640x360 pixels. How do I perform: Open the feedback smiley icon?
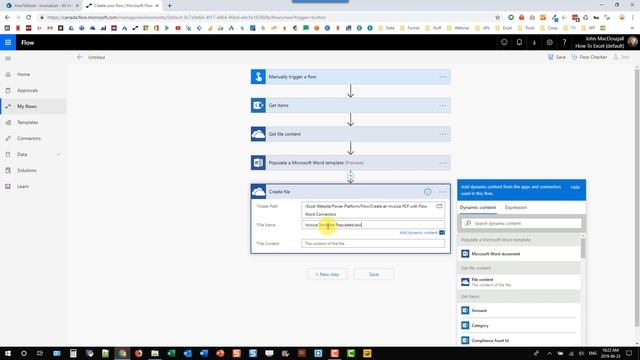coord(504,42)
